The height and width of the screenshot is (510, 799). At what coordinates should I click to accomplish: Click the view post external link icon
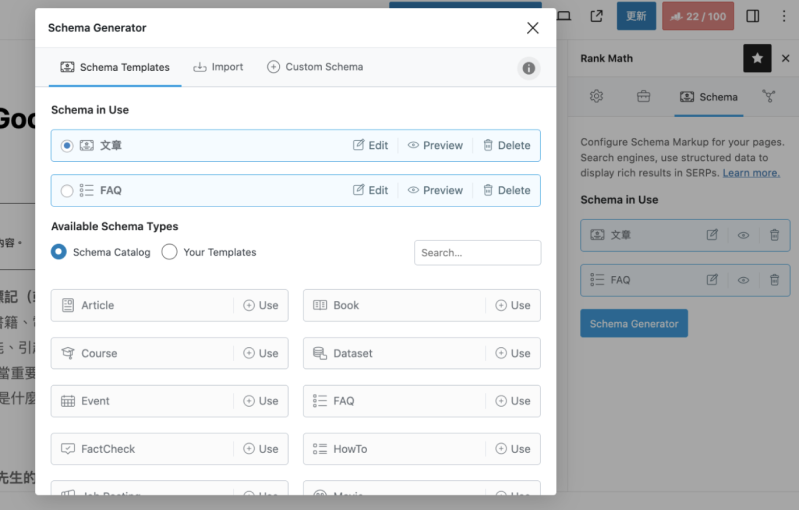coord(596,16)
